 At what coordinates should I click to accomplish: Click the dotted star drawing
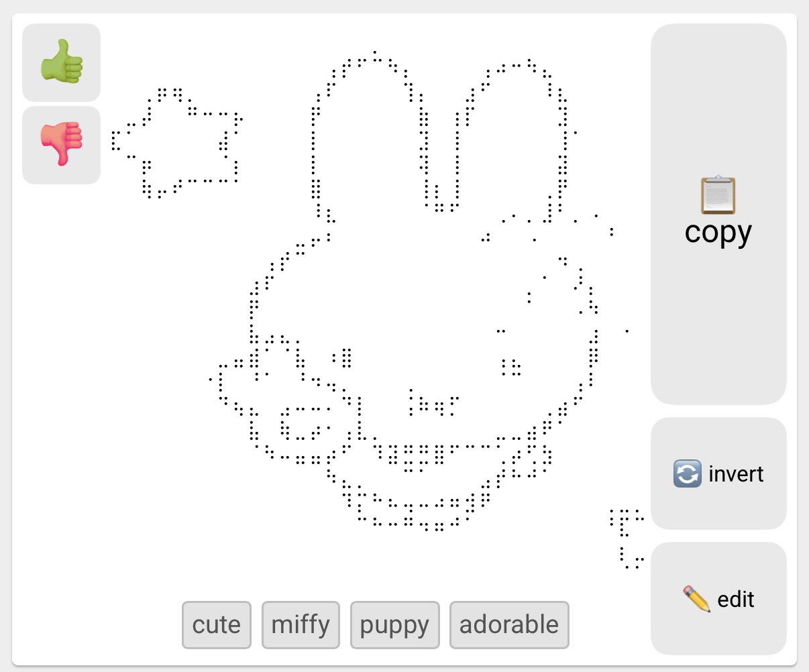(177, 143)
